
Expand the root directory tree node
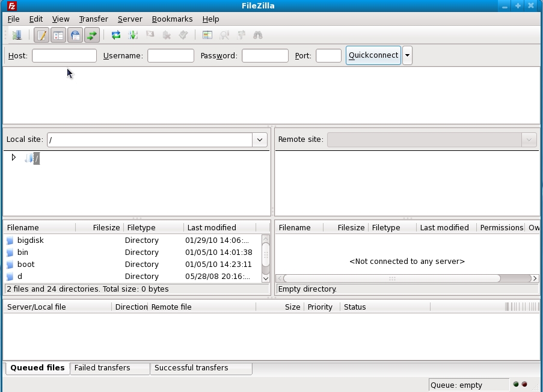13,158
